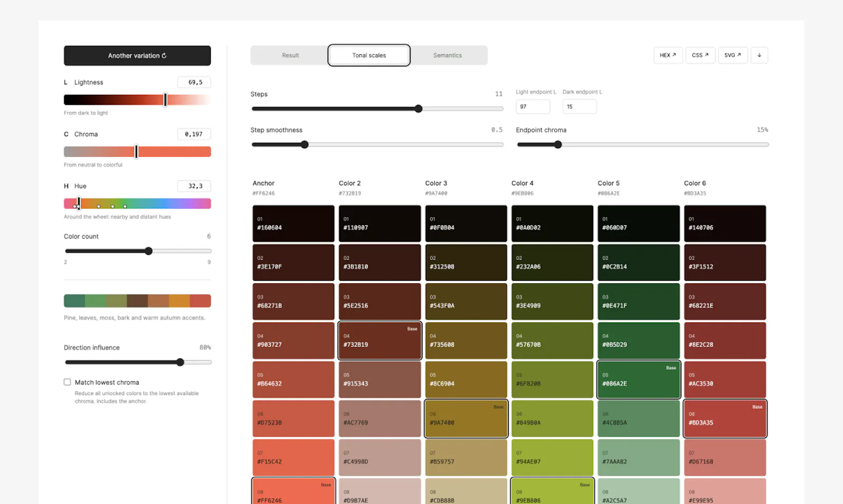The image size is (843, 504).
Task: Click the Steps slider knob
Action: pyautogui.click(x=418, y=109)
